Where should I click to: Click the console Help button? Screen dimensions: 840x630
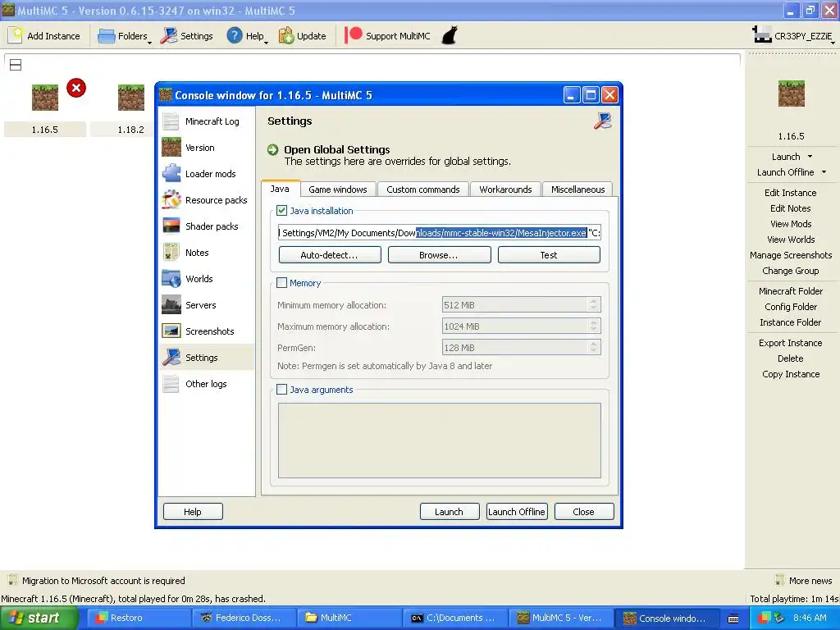point(193,512)
